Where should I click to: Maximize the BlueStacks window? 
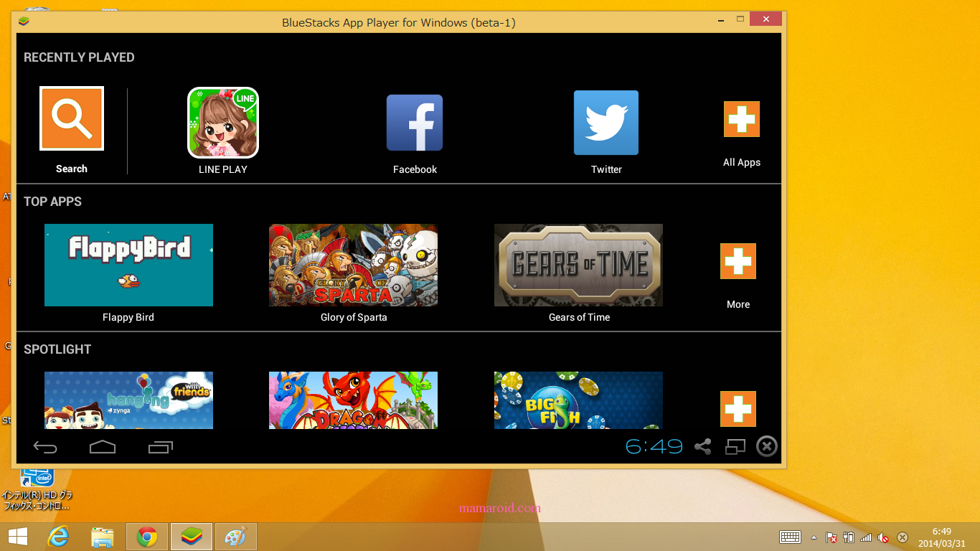point(740,19)
